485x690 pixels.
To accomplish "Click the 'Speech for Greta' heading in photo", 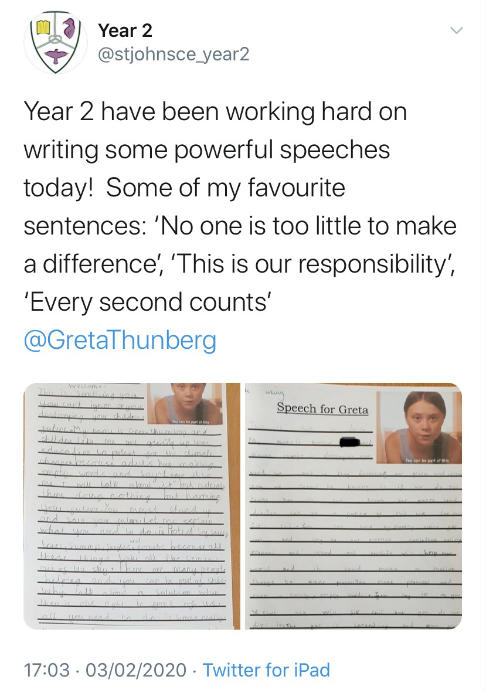I will (322, 408).
